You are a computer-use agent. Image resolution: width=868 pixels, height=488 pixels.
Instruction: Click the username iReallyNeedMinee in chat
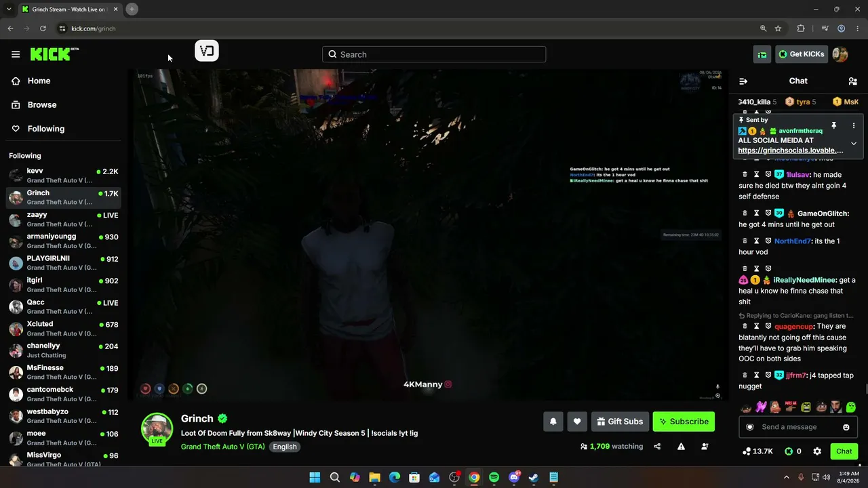click(804, 280)
